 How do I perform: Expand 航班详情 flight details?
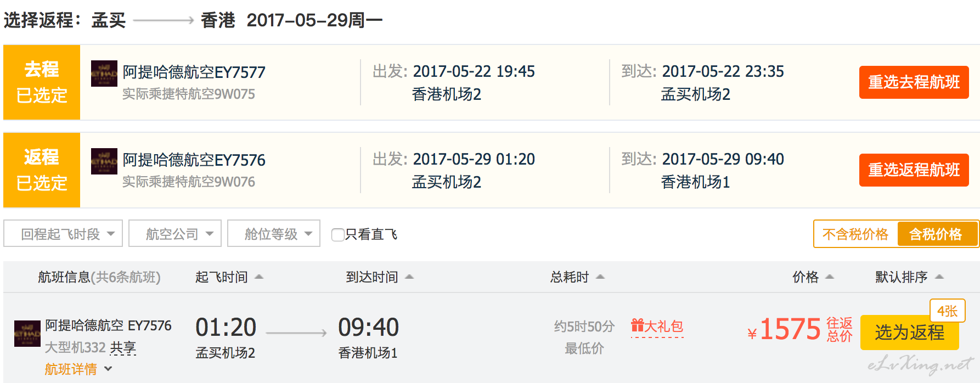[78, 369]
